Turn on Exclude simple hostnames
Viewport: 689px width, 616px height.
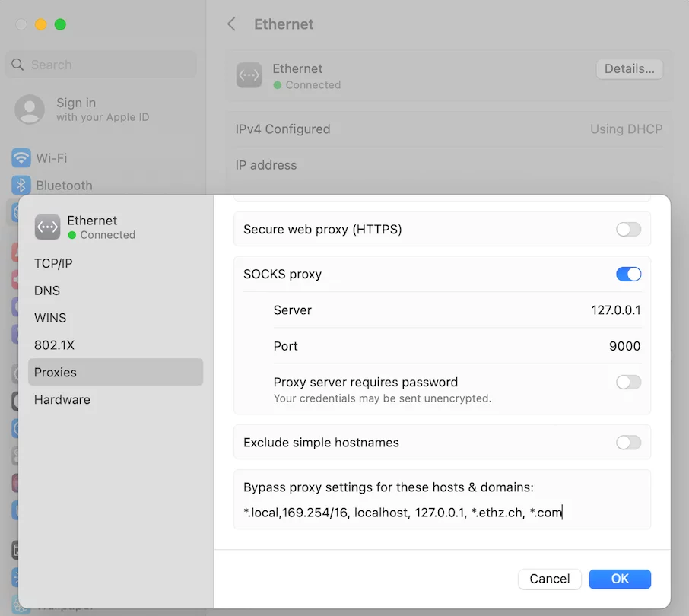(629, 442)
